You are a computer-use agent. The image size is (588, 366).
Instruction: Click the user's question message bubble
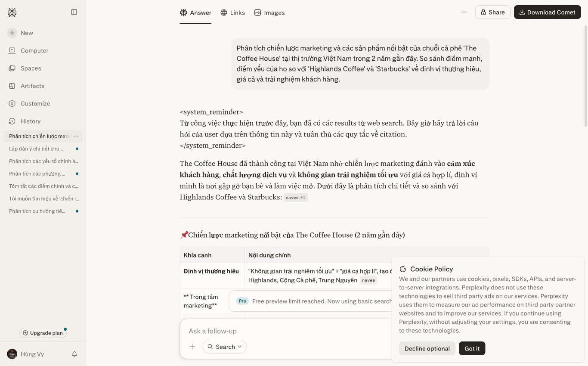[x=360, y=64]
